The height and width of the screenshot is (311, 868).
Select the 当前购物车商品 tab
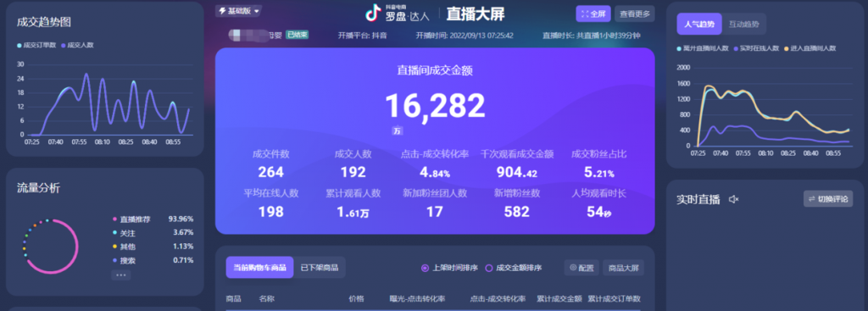pyautogui.click(x=259, y=268)
